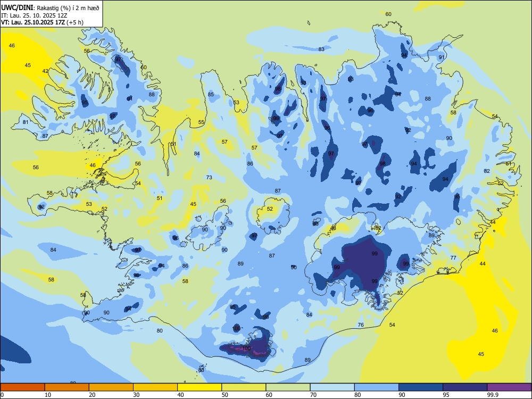Click the map value '83' off the north coast
This screenshot has height=399, width=532.
321,49
